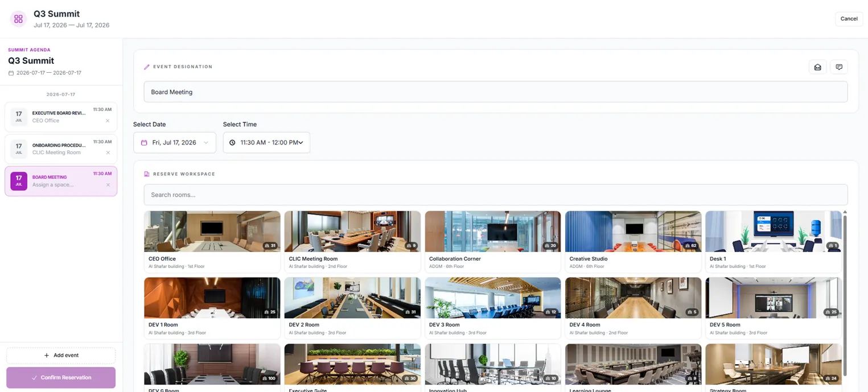Click the room scrollbar up arrow

pyautogui.click(x=845, y=212)
